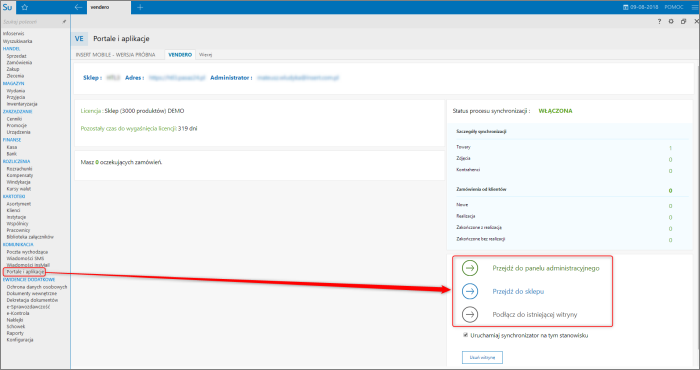The height and width of the screenshot is (370, 700).
Task: Click green arrow for admin panel
Action: [x=470, y=268]
